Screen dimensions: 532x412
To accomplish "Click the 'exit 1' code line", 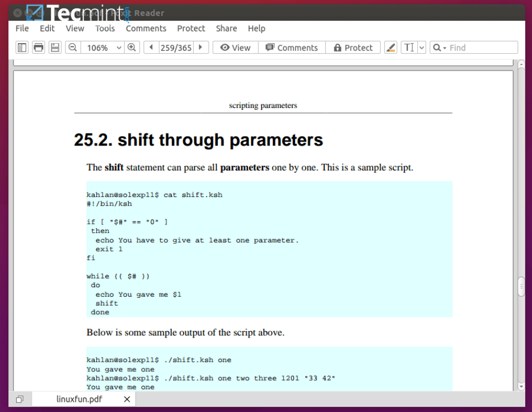I will [x=109, y=249].
